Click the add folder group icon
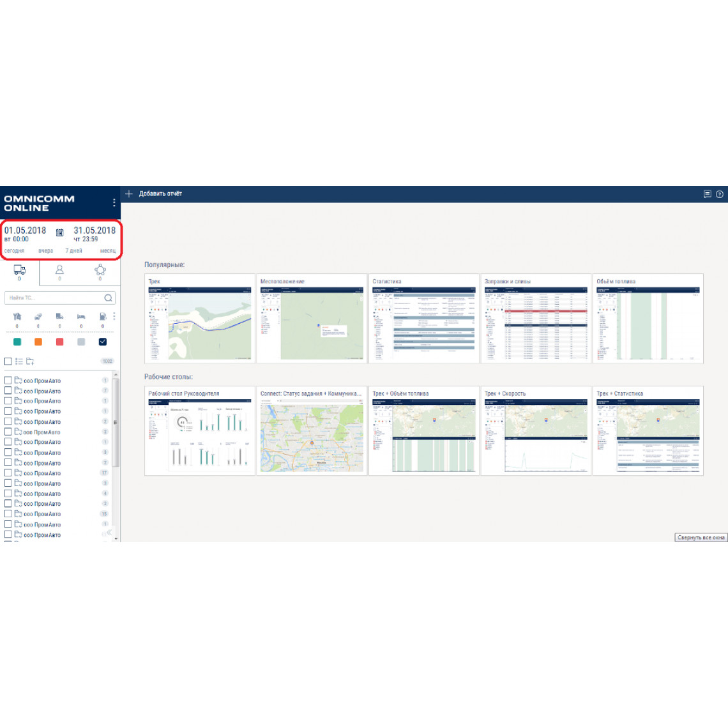The height and width of the screenshot is (728, 728). point(30,361)
